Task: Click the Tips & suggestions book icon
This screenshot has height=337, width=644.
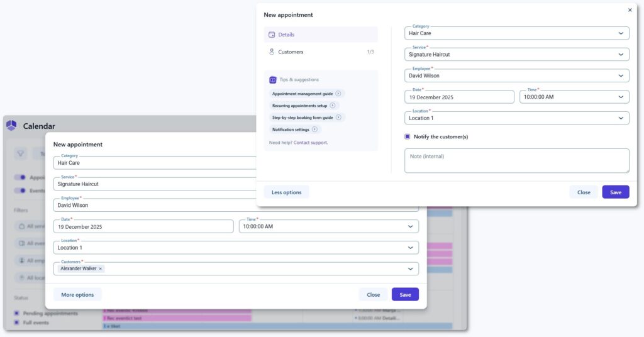Action: (x=273, y=80)
